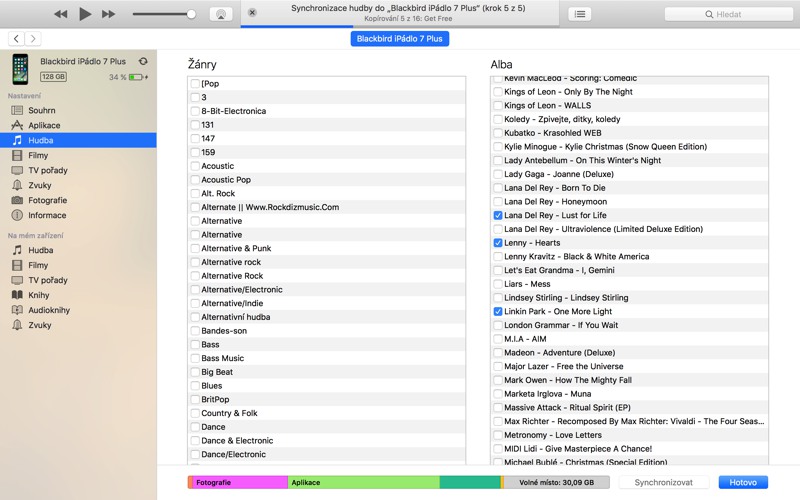Viewport: 800px width, 500px height.
Task: Click the Hledat search field
Action: point(729,14)
